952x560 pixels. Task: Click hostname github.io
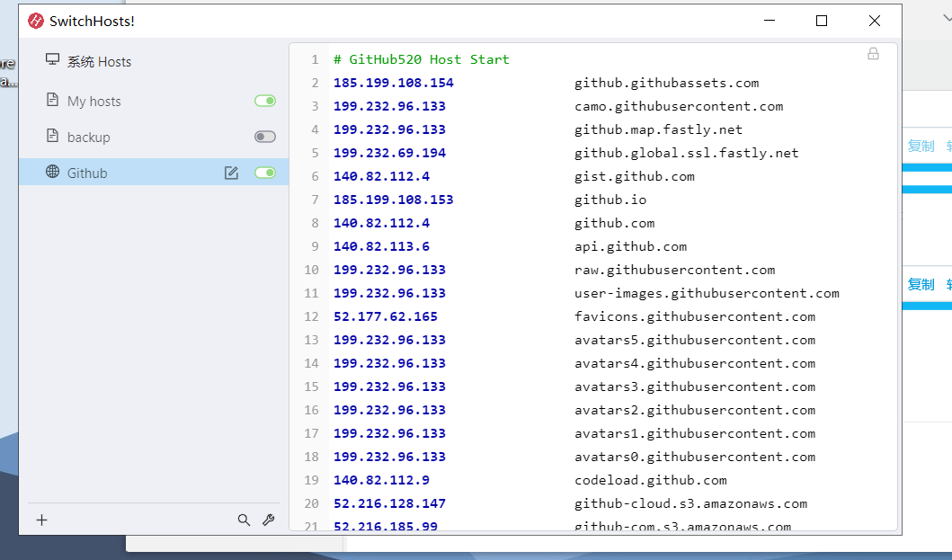point(610,200)
